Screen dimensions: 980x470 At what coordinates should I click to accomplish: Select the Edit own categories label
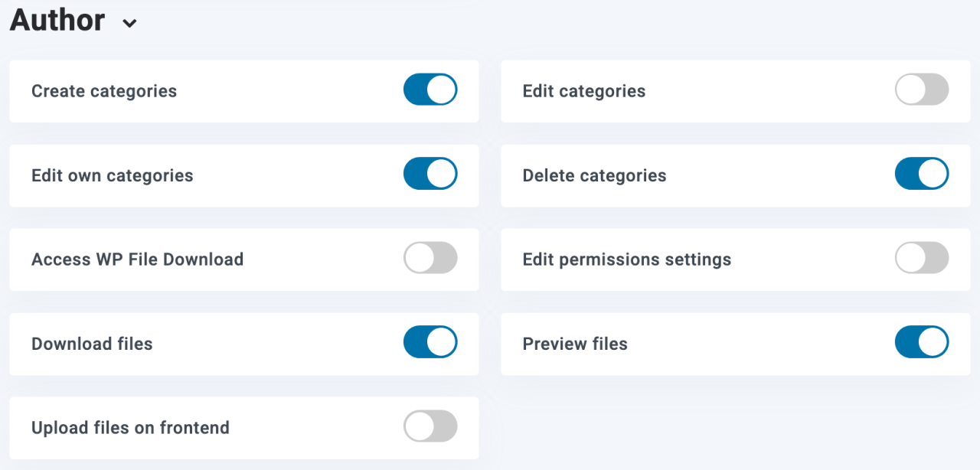pos(113,175)
